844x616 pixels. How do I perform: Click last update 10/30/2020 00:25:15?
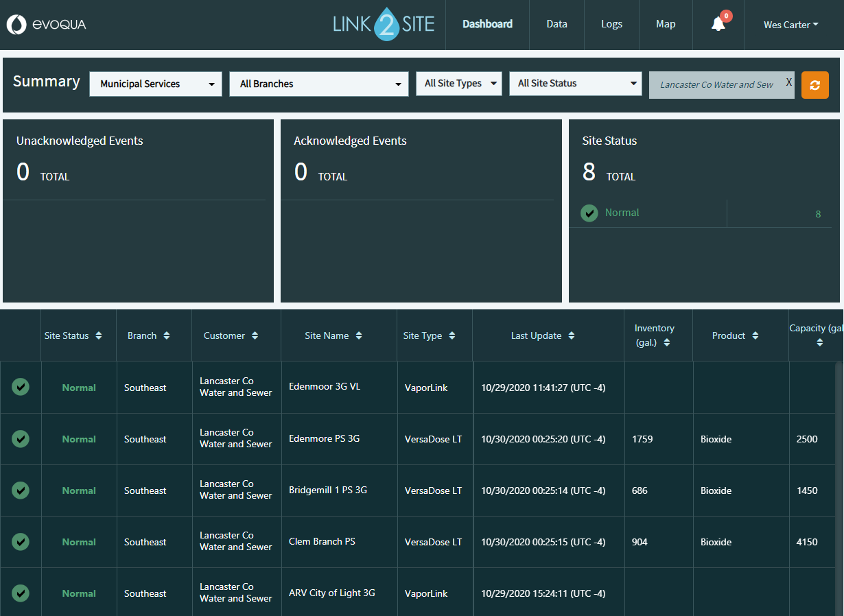click(543, 542)
